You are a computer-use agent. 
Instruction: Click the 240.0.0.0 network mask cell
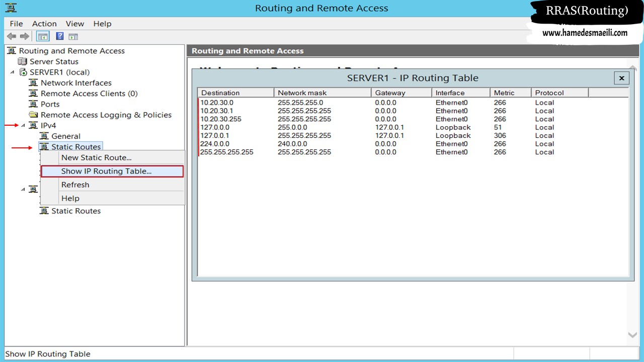point(292,144)
